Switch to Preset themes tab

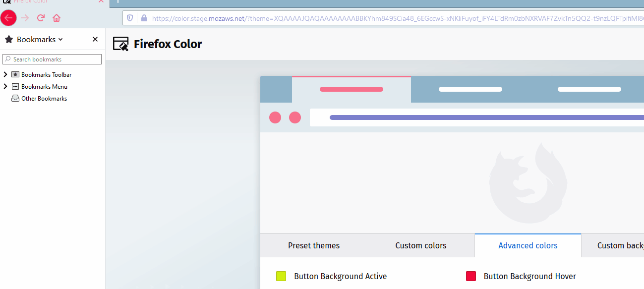(314, 245)
